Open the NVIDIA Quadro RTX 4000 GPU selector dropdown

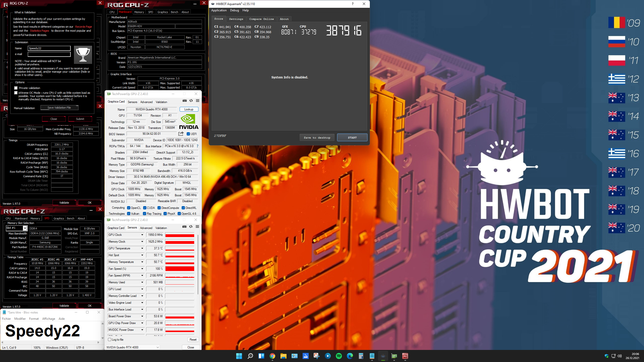(133, 347)
